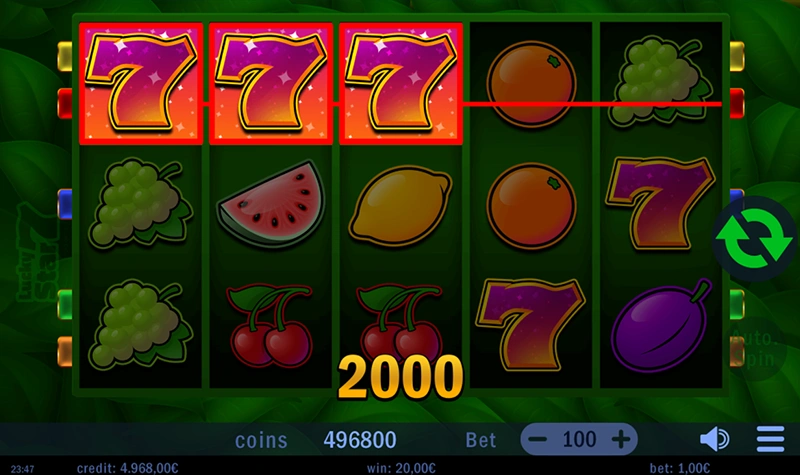This screenshot has height=475, width=800.
Task: Select the green payline marker on the left
Action: point(65,305)
